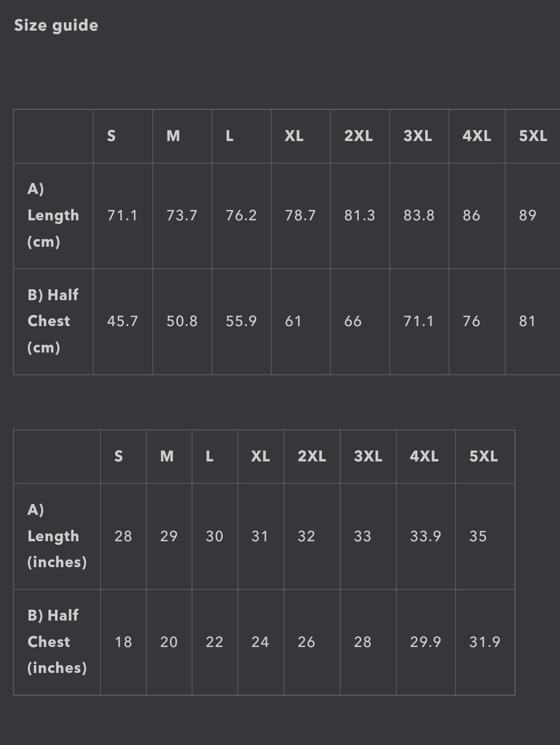Click the A) Length (cm) row label
Viewport: 560px width, 745px height.
(53, 215)
